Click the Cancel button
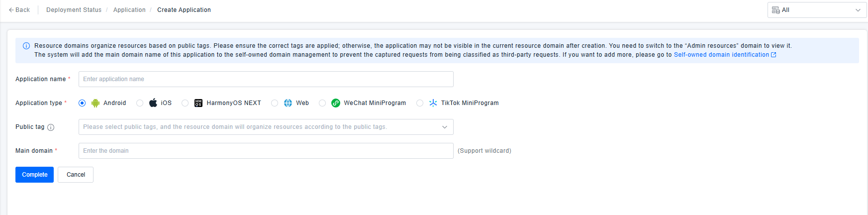Image resolution: width=868 pixels, height=215 pixels. tap(76, 175)
